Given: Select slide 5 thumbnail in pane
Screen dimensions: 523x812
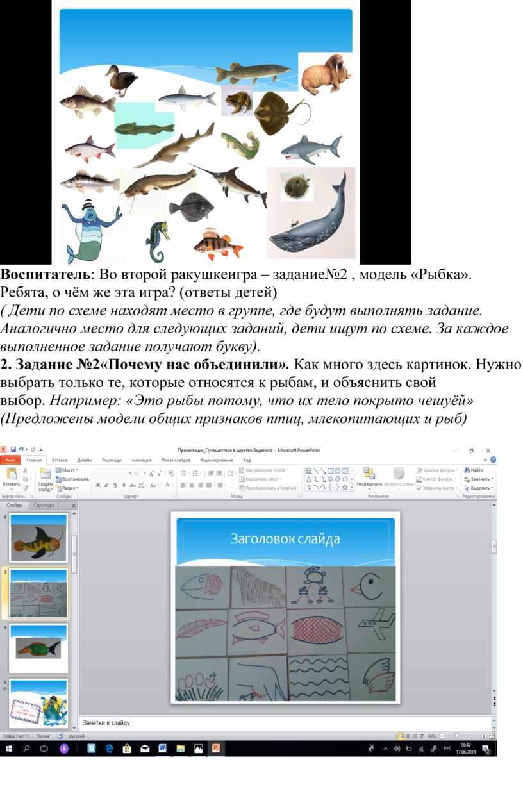Looking at the screenshot, I should point(38,704).
